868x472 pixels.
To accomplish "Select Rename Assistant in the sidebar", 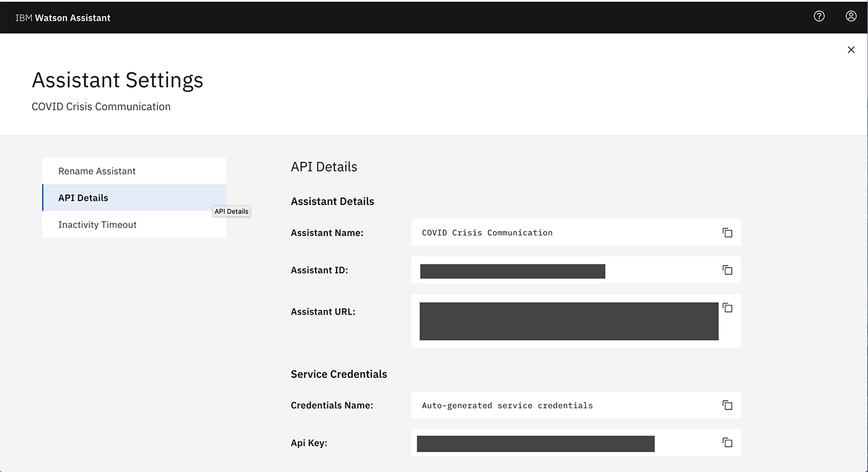I will 134,171.
